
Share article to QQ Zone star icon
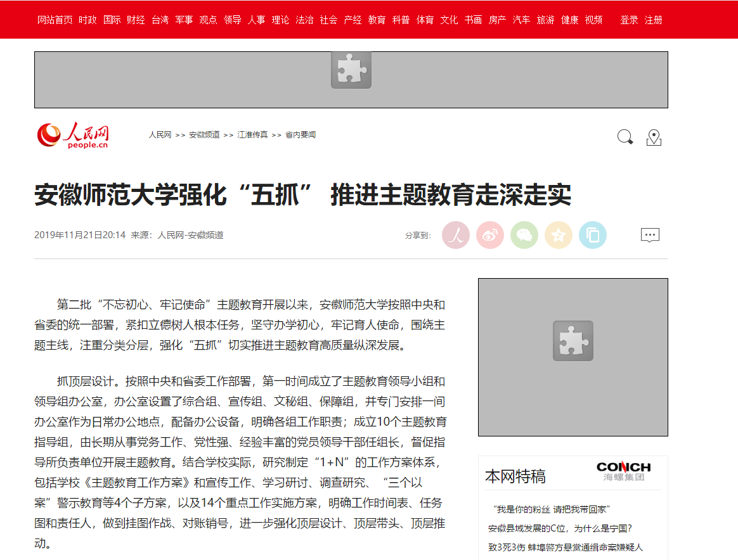(559, 235)
